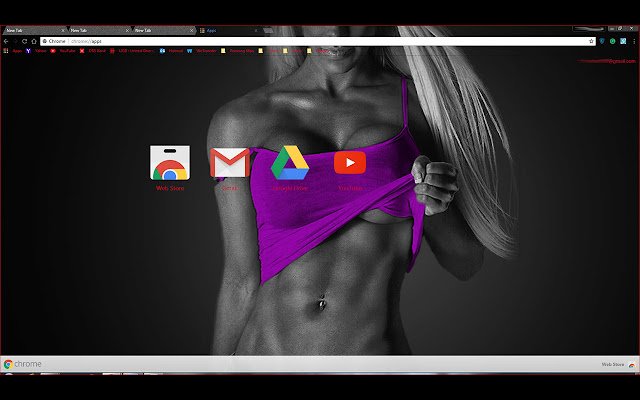Open the green circle extension

(x=613, y=41)
